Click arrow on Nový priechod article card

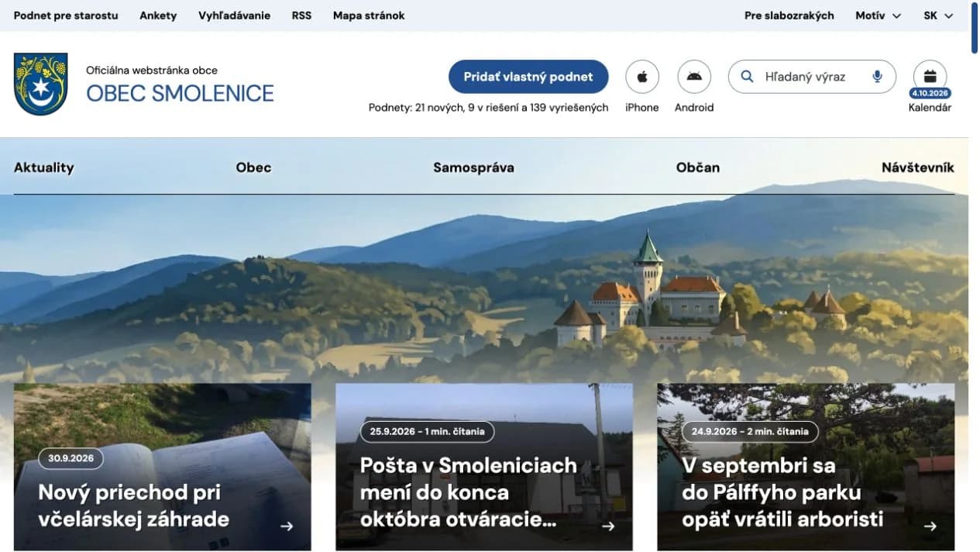pos(287,526)
